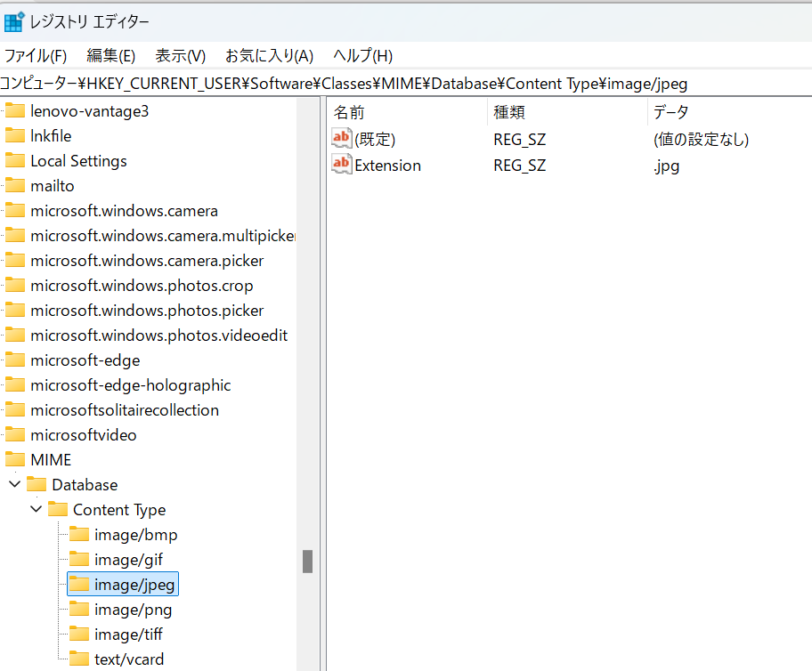Select the text/vcard key label

tap(129, 659)
